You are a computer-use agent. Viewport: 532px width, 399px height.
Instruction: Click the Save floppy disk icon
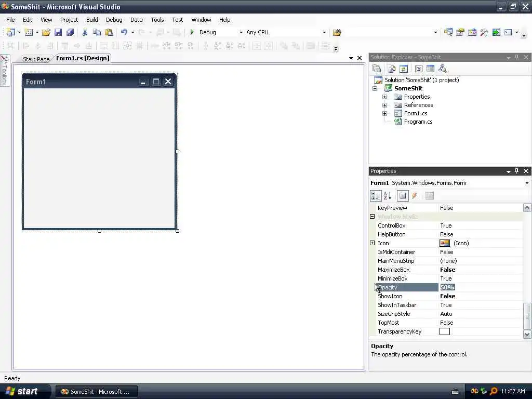[58, 32]
